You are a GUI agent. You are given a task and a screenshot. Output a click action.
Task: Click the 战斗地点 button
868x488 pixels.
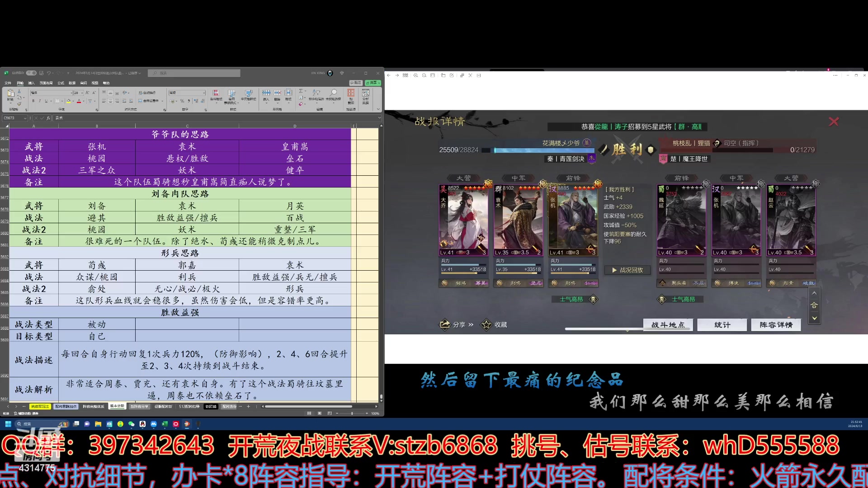(668, 324)
